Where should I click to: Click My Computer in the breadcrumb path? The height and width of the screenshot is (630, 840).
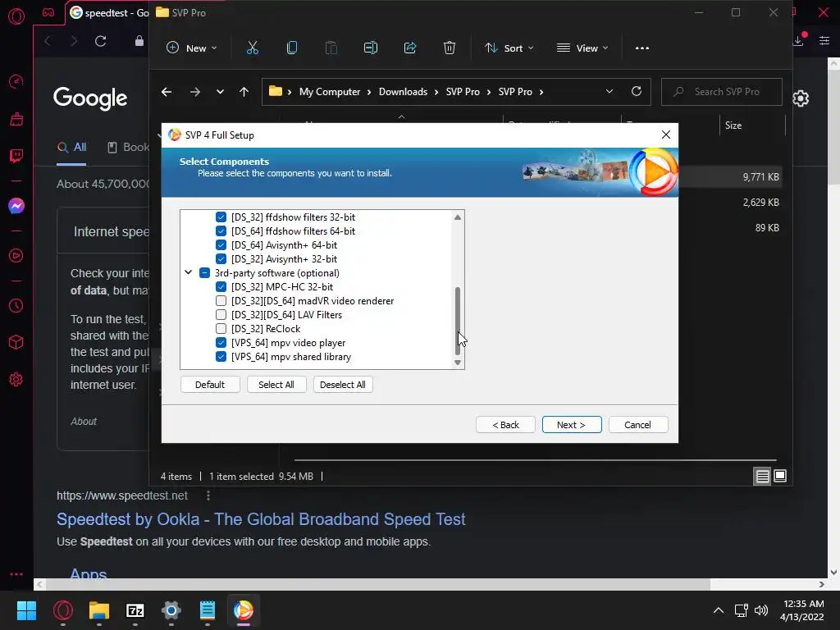330,92
